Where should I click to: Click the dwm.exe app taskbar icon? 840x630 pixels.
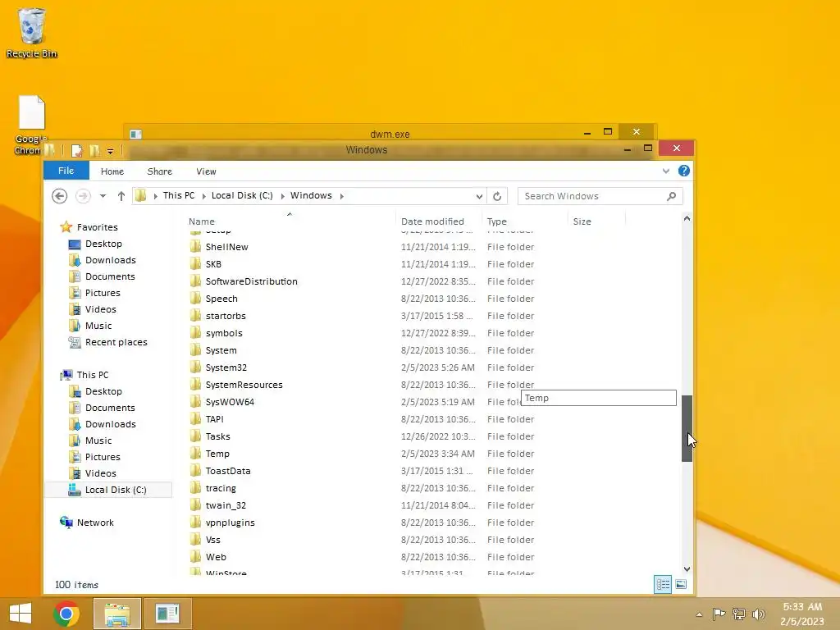(x=167, y=614)
